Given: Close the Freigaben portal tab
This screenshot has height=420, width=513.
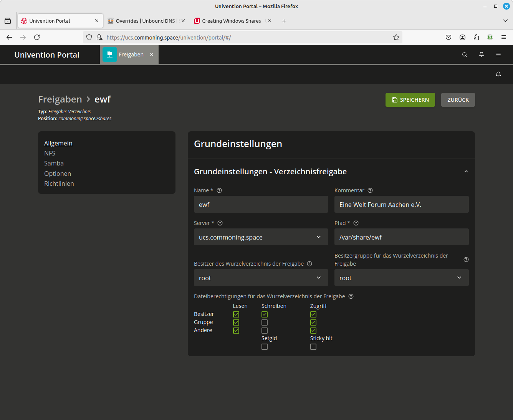Looking at the screenshot, I should tap(152, 55).
